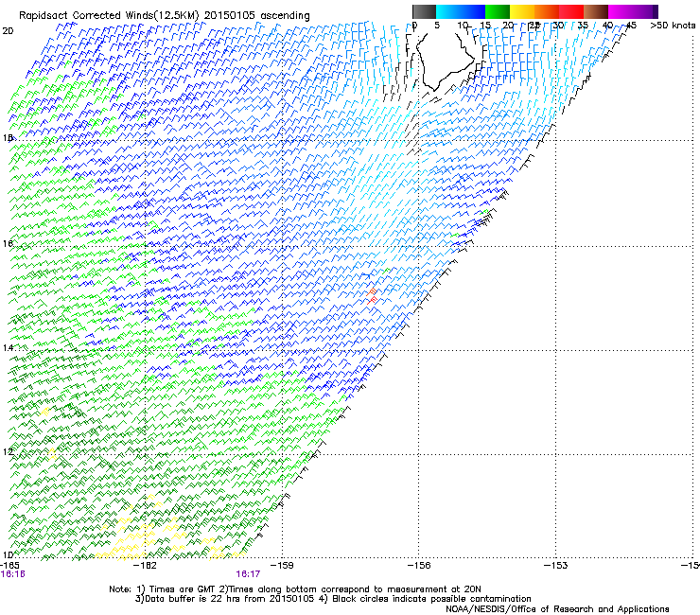The height and width of the screenshot is (615, 700).
Task: Click the latitude label '14'
Action: tap(8, 347)
